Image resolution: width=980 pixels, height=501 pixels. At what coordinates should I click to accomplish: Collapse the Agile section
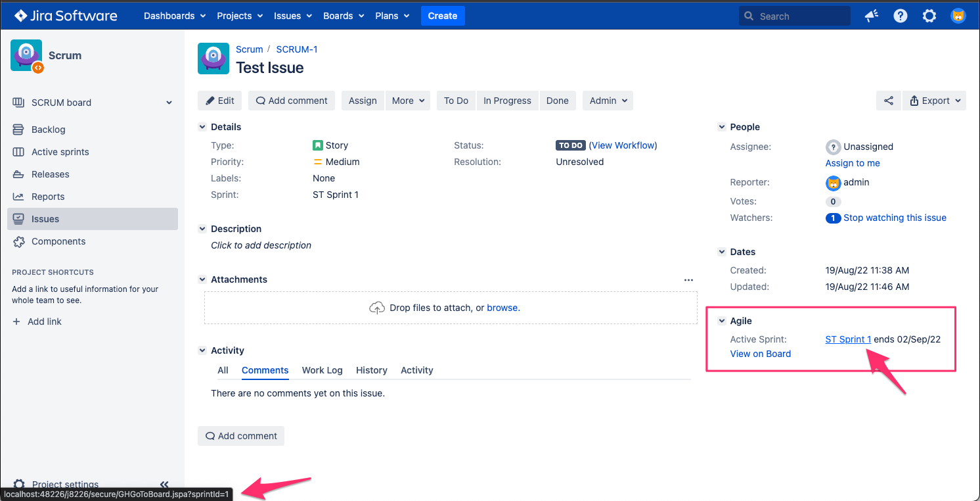point(722,321)
